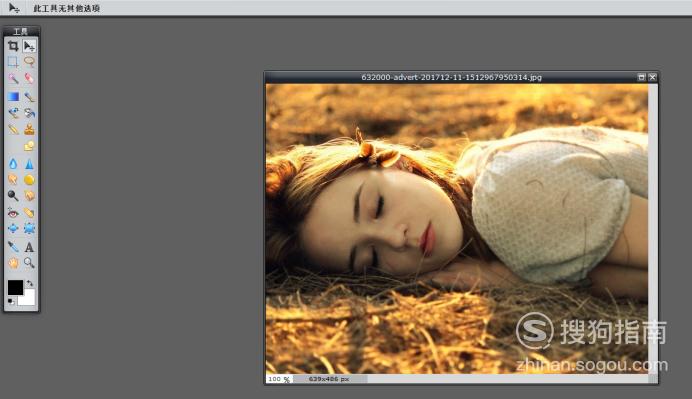Select the Type text tool
This screenshot has width=692, height=399.
29,247
